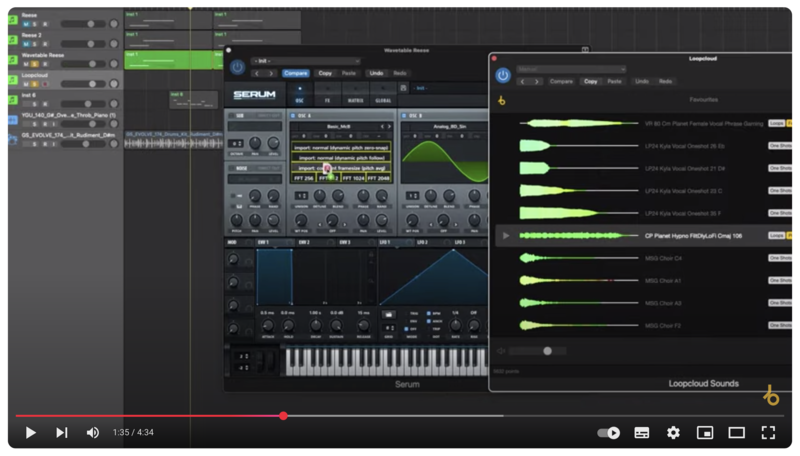Click Copy in the Loopcloud window
The width and height of the screenshot is (800, 456).
point(590,82)
